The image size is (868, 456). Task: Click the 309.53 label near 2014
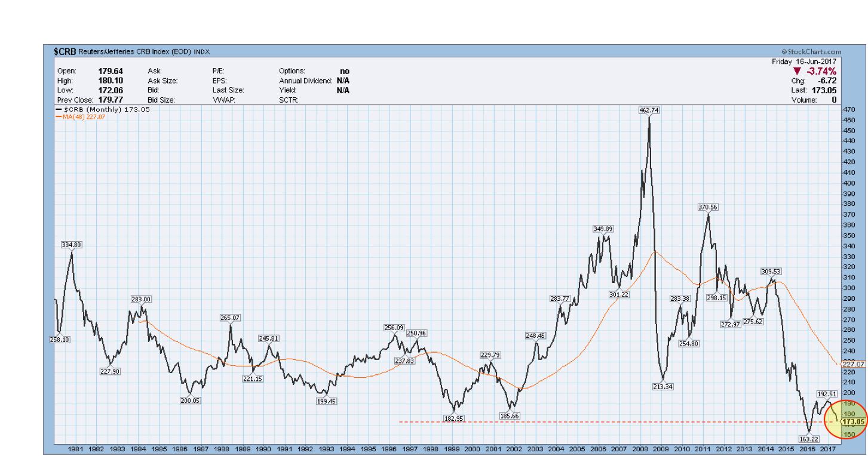pyautogui.click(x=771, y=271)
